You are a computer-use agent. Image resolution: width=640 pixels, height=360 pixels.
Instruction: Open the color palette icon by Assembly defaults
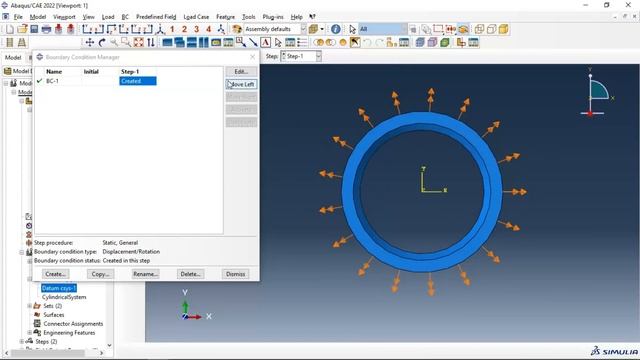pos(237,29)
